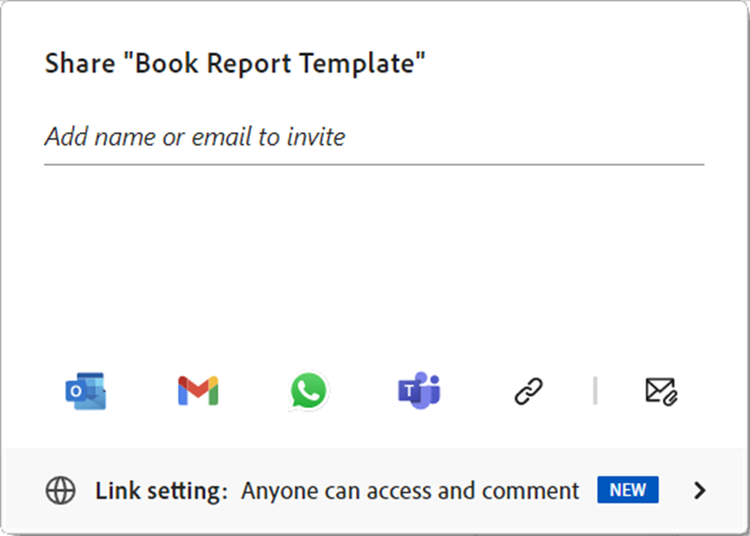Click the NEW badge in the link settings row

click(x=628, y=490)
